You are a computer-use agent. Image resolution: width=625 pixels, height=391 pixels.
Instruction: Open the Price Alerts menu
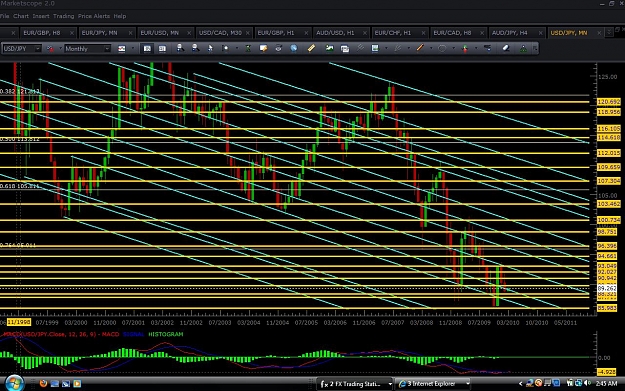click(x=94, y=16)
